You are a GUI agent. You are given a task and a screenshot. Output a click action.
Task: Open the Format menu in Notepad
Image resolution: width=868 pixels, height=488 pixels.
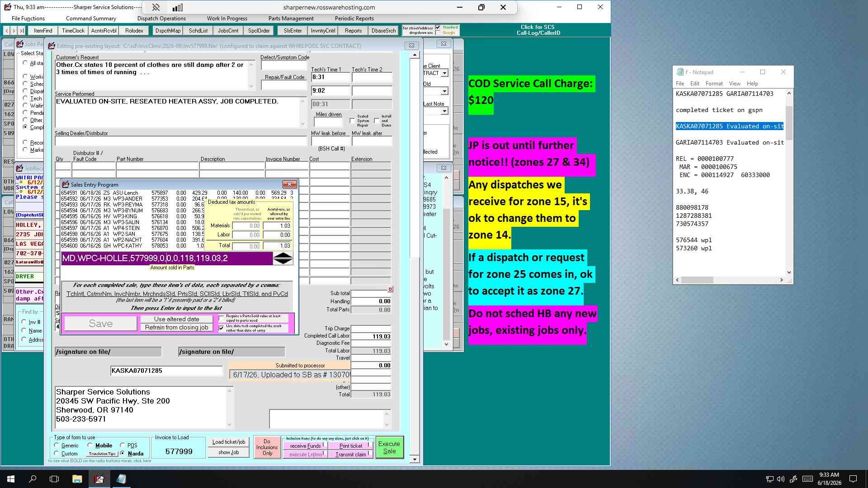click(x=714, y=84)
